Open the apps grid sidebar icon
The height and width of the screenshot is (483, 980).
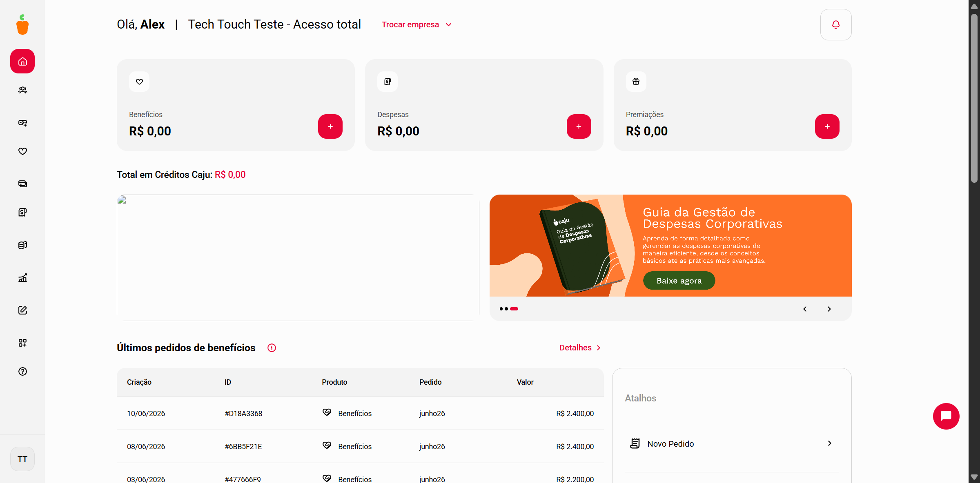click(22, 343)
